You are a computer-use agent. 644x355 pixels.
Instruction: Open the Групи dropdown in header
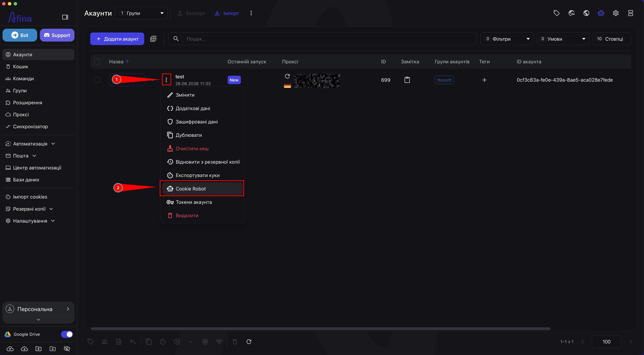click(x=141, y=13)
